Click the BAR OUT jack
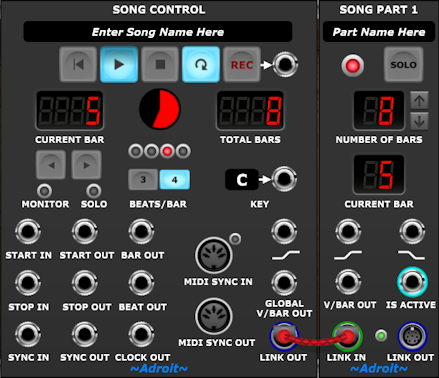This screenshot has height=378, width=439. [141, 231]
